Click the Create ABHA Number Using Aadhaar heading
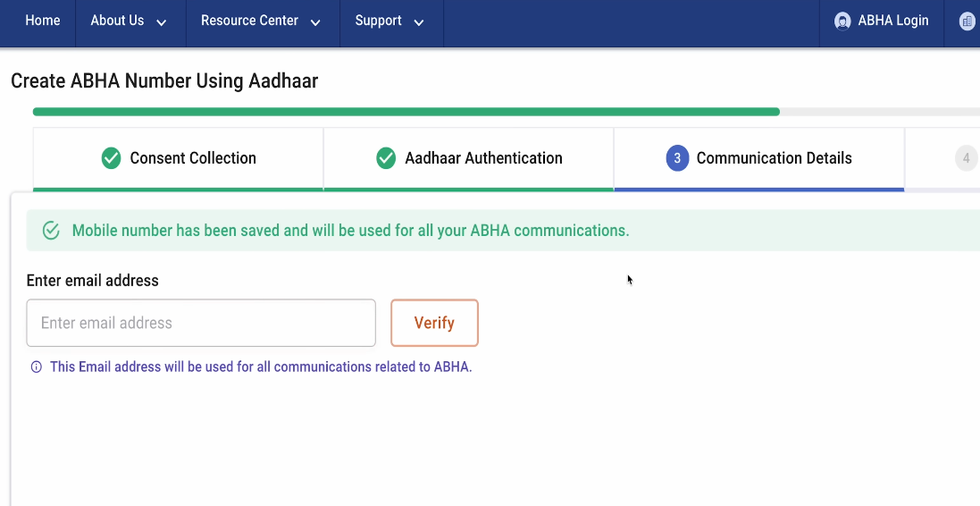980x506 pixels. pos(164,81)
